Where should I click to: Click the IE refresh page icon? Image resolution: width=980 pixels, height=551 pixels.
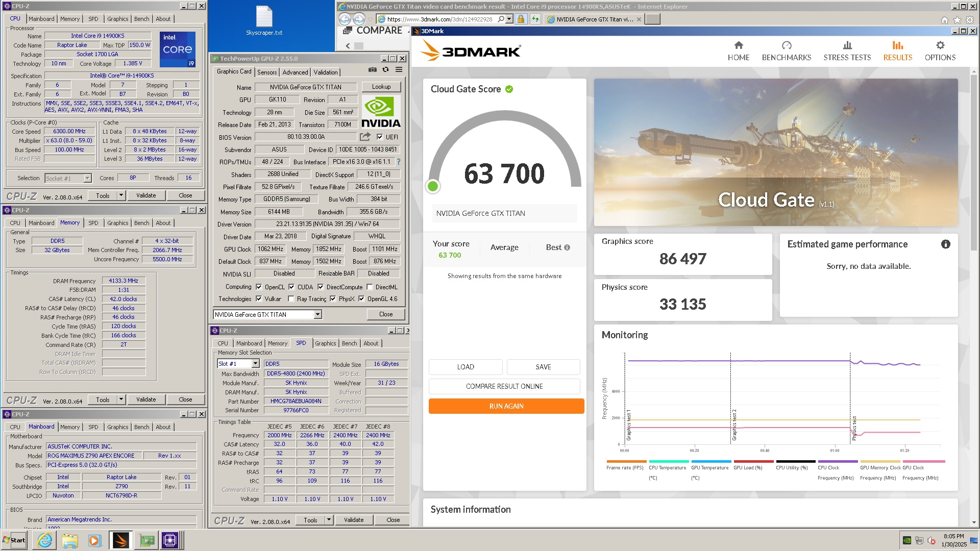pos(535,19)
